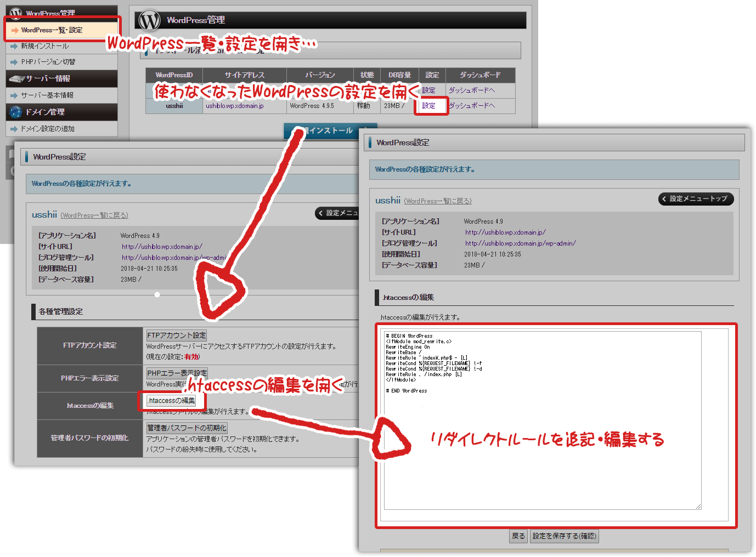
Task: Click the 設定を保存する(確認) button
Action: [x=565, y=537]
